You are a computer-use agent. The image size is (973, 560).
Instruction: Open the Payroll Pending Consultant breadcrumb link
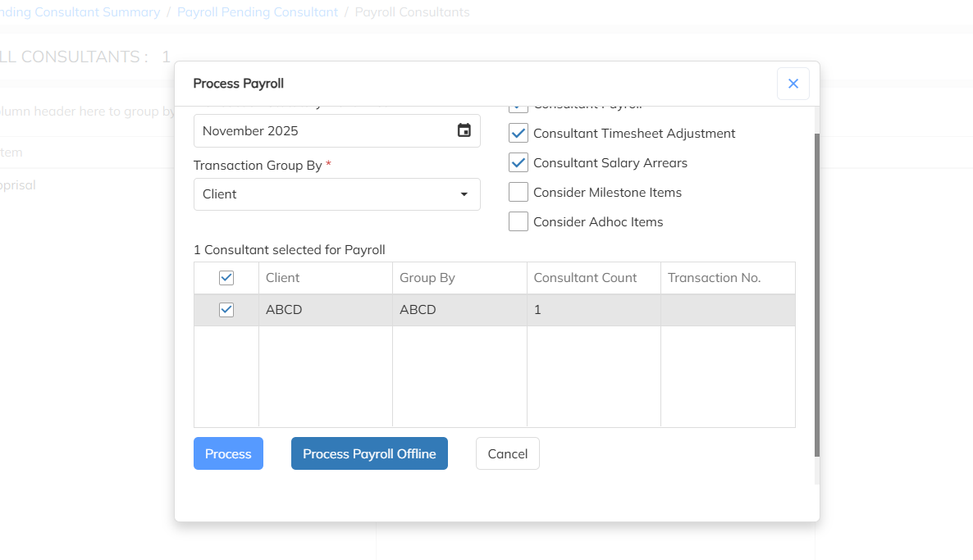tap(258, 12)
